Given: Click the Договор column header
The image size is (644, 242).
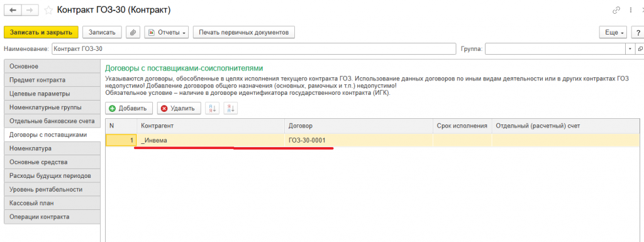Looking at the screenshot, I should click(359, 126).
